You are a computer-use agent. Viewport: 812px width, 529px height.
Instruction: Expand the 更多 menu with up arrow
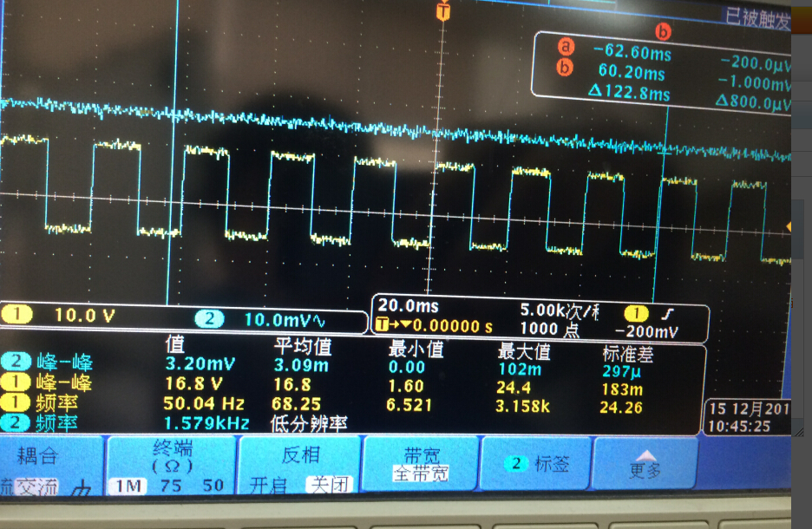pyautogui.click(x=645, y=463)
